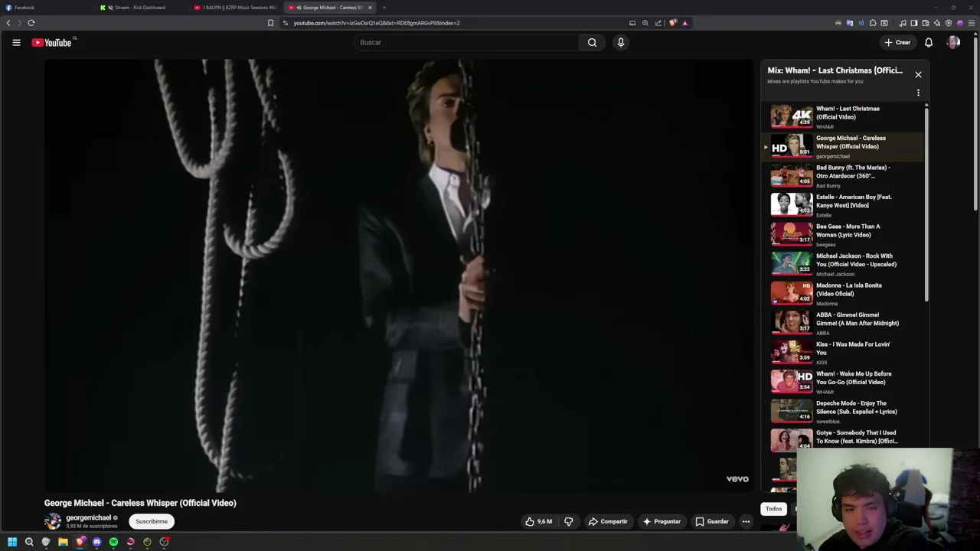Go to the YouTube home logo
The height and width of the screenshot is (551, 980).
52,43
